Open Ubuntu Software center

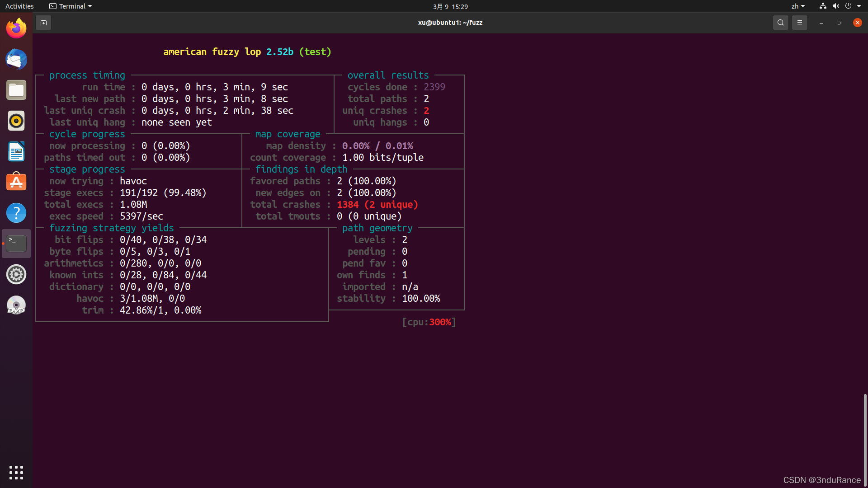(x=16, y=182)
